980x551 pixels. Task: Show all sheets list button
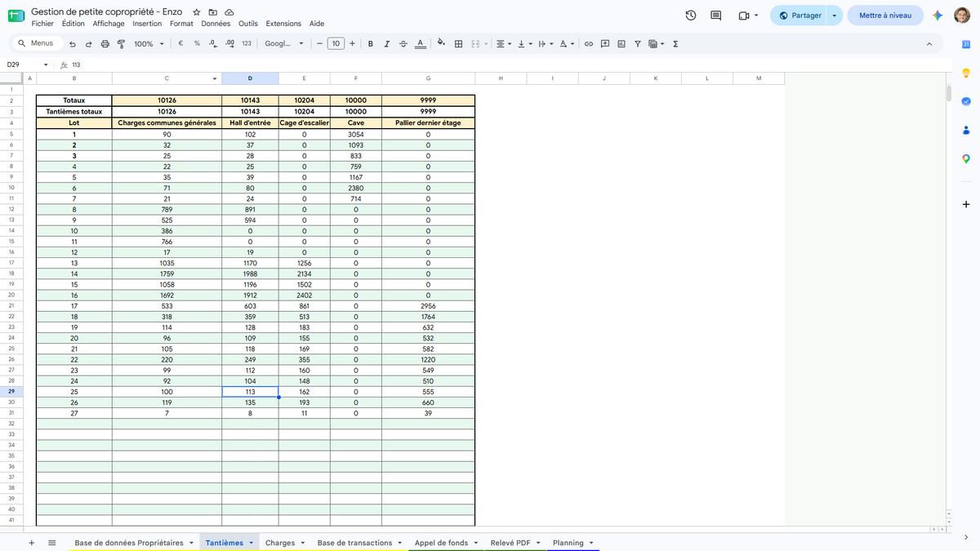52,543
